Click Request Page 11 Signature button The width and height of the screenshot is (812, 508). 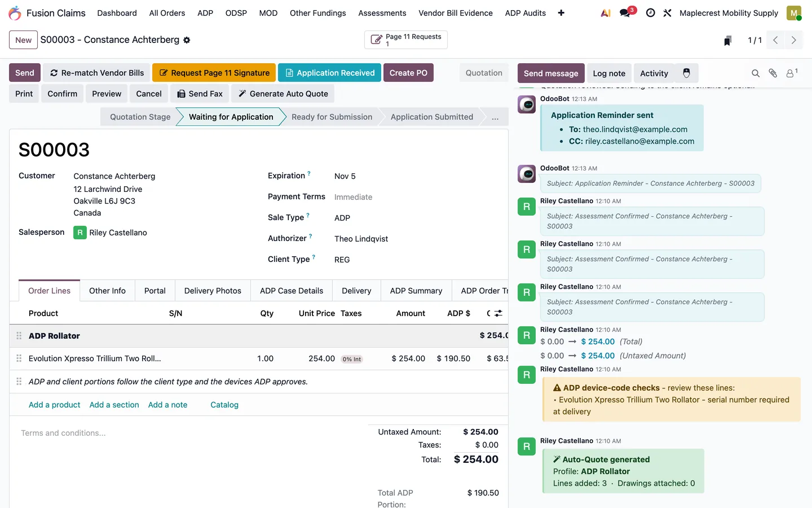click(x=214, y=73)
